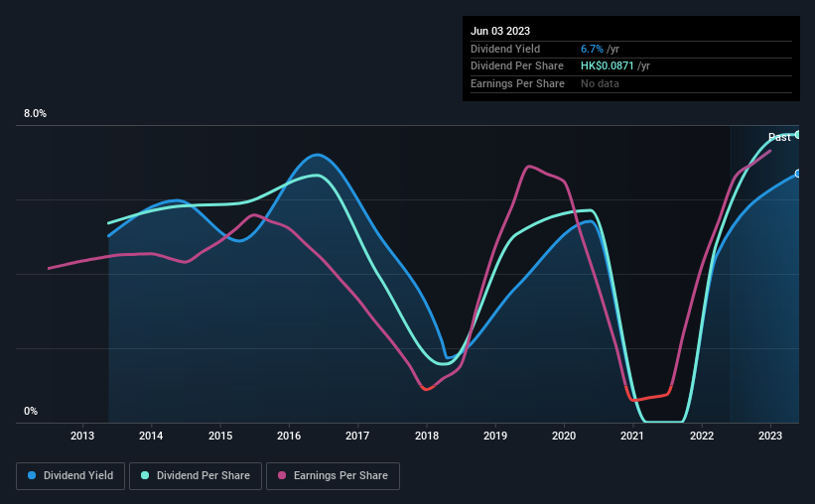Click the Past label on the chart
This screenshot has width=815, height=504.
779,137
